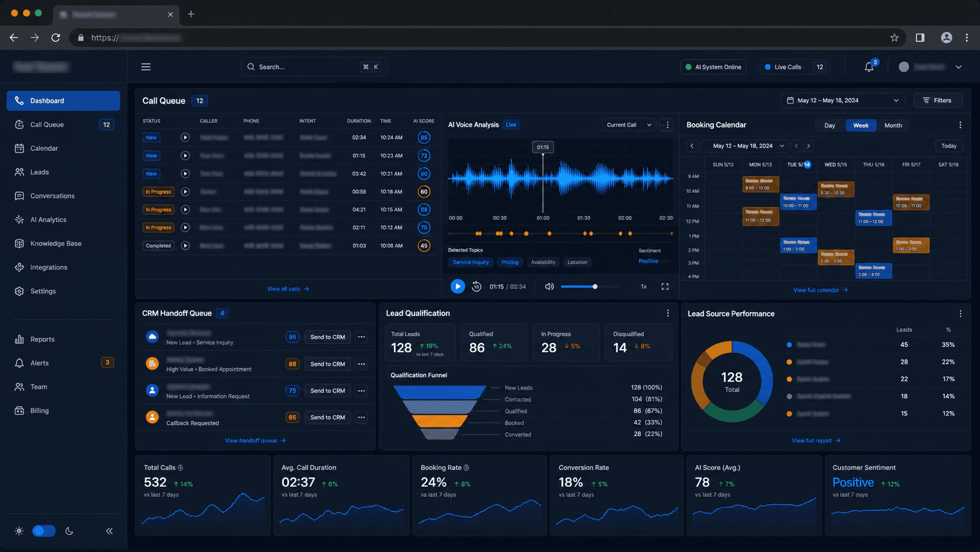Follow View full report link
This screenshot has height=552, width=980.
click(816, 441)
